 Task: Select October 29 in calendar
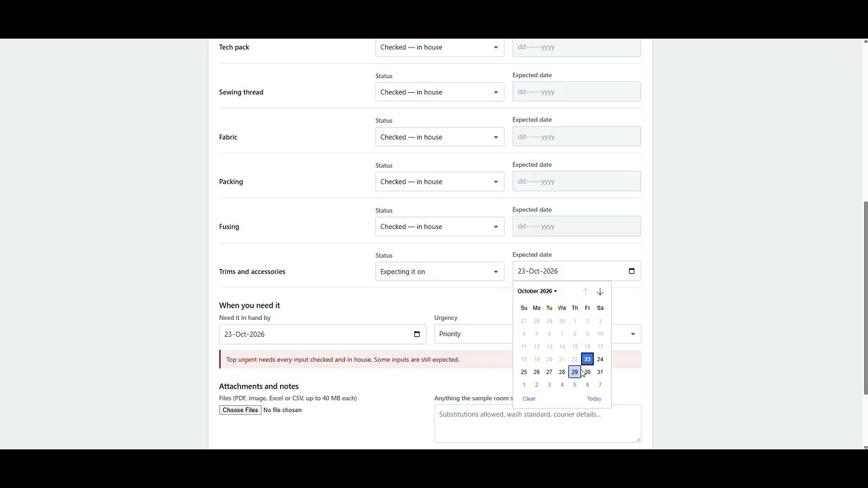(x=574, y=372)
